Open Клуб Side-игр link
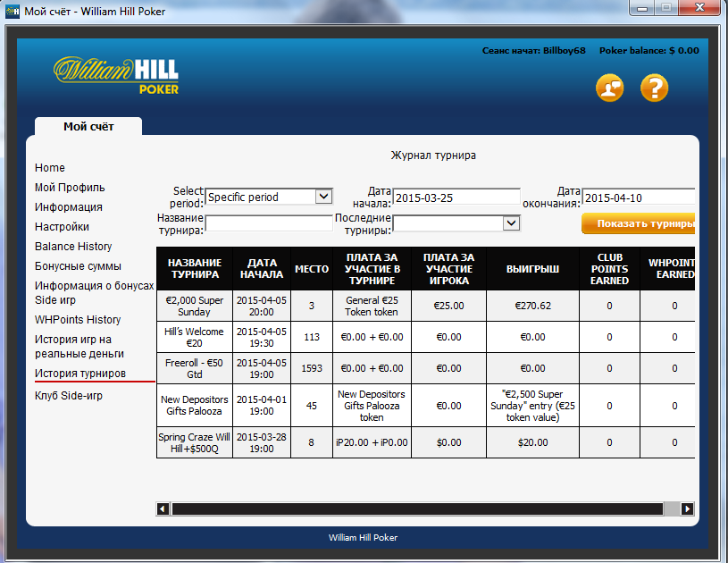 (x=69, y=396)
